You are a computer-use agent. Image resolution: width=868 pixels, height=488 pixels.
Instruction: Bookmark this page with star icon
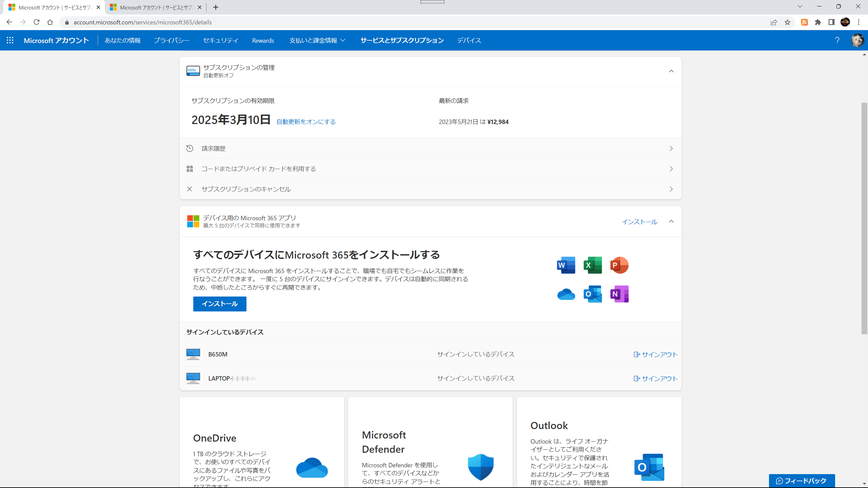coord(787,22)
